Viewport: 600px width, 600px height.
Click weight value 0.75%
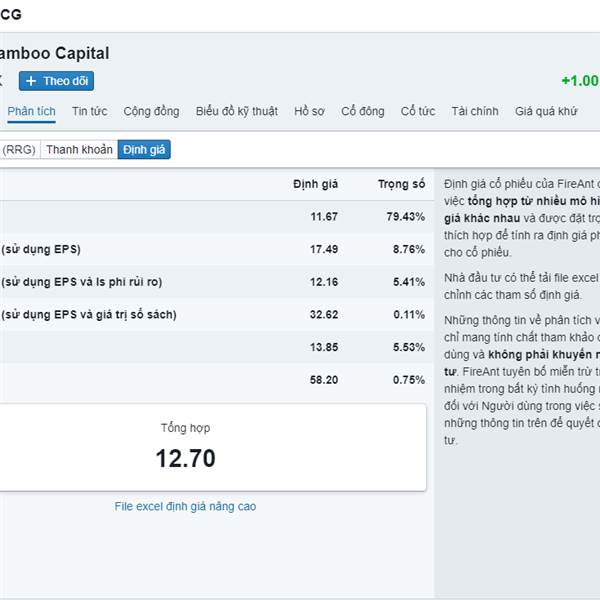click(409, 380)
